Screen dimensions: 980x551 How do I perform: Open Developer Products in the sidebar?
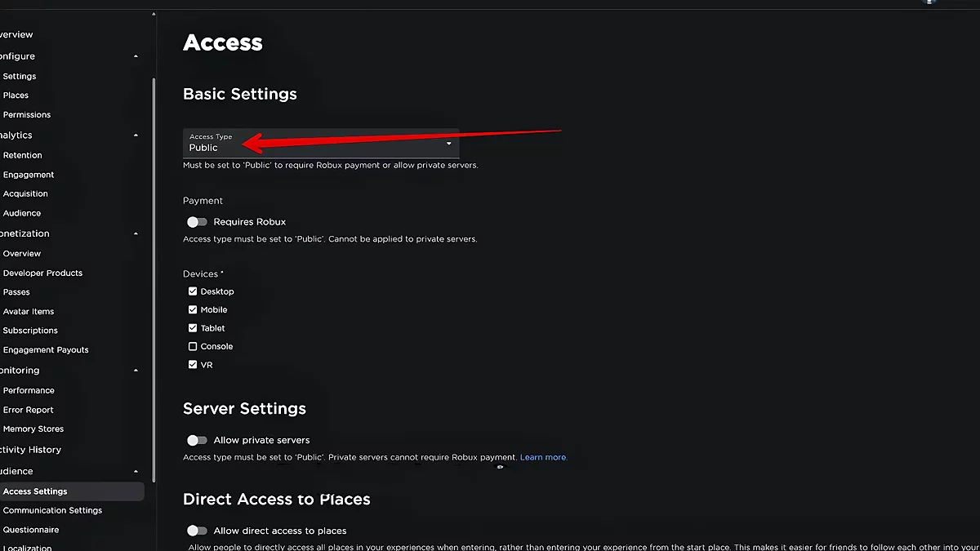point(42,273)
